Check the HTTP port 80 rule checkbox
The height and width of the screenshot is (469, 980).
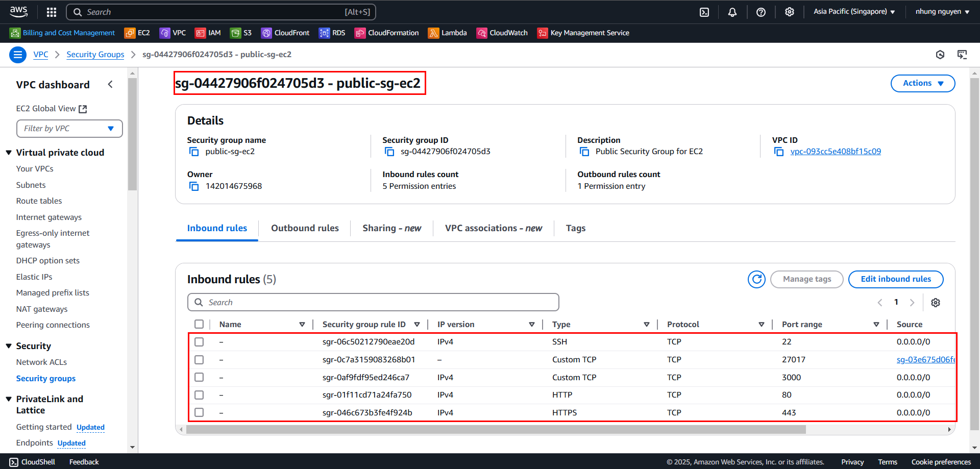pyautogui.click(x=199, y=395)
